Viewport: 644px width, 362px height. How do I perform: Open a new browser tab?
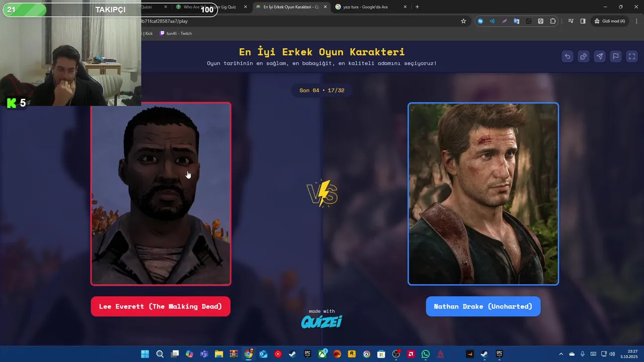pyautogui.click(x=417, y=7)
